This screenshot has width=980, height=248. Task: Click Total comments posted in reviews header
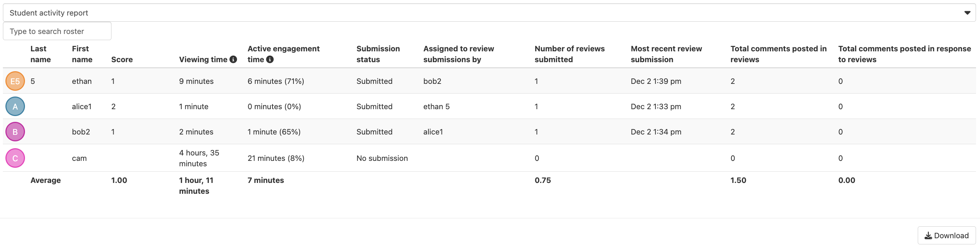click(778, 54)
